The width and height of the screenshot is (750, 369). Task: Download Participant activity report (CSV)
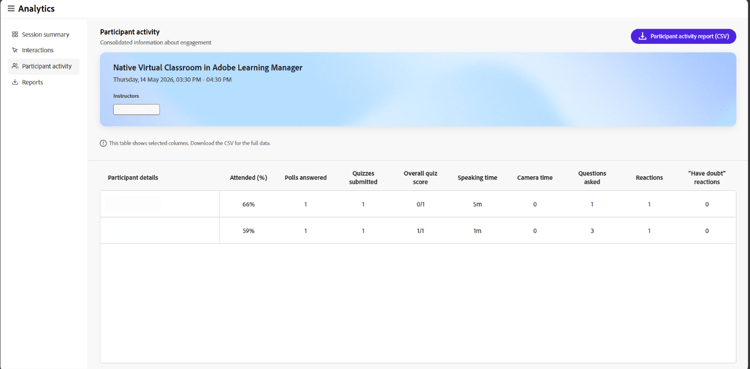point(683,36)
